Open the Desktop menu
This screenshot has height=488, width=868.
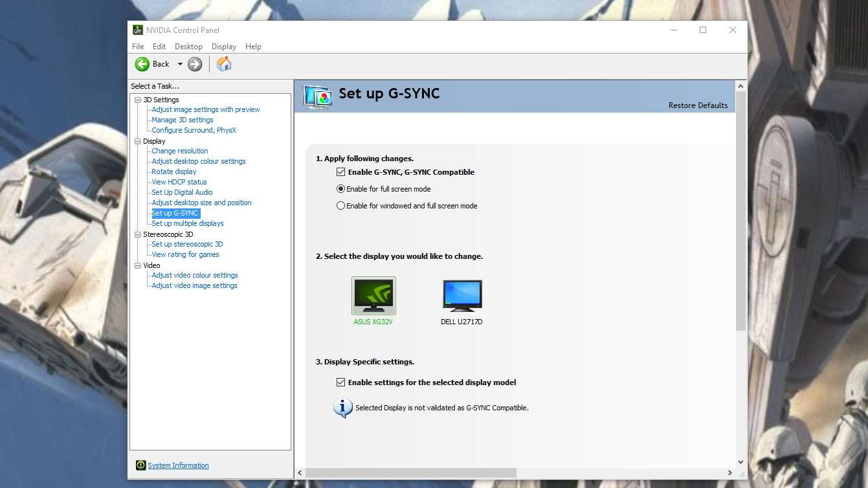click(x=188, y=47)
